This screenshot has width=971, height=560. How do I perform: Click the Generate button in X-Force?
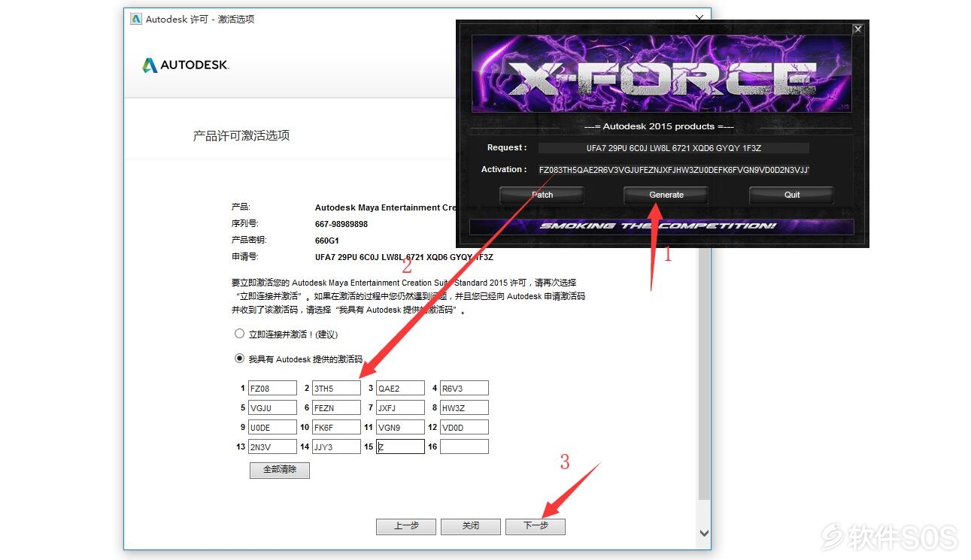666,195
